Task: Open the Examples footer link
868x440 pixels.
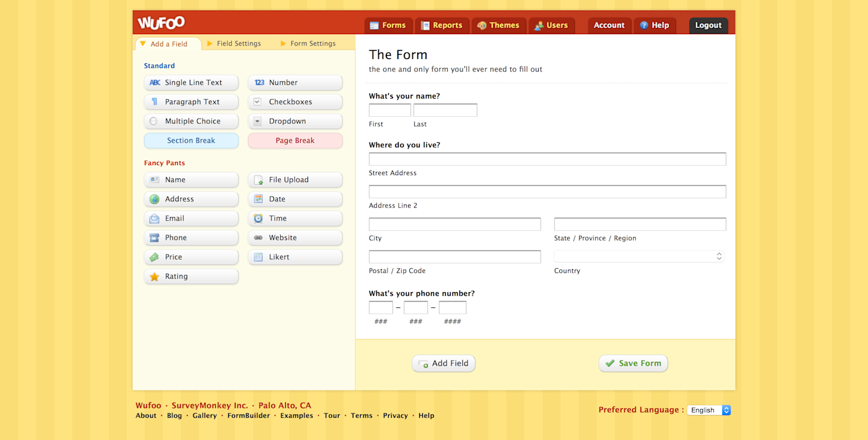Action: coord(296,416)
